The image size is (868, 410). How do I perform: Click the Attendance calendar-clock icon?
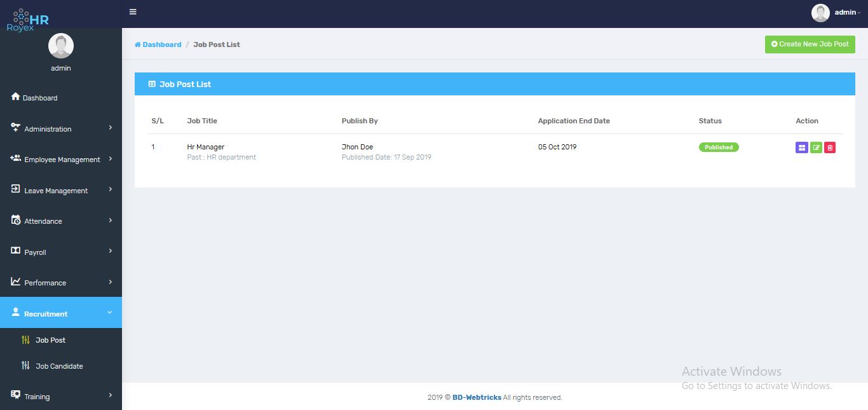click(x=16, y=220)
